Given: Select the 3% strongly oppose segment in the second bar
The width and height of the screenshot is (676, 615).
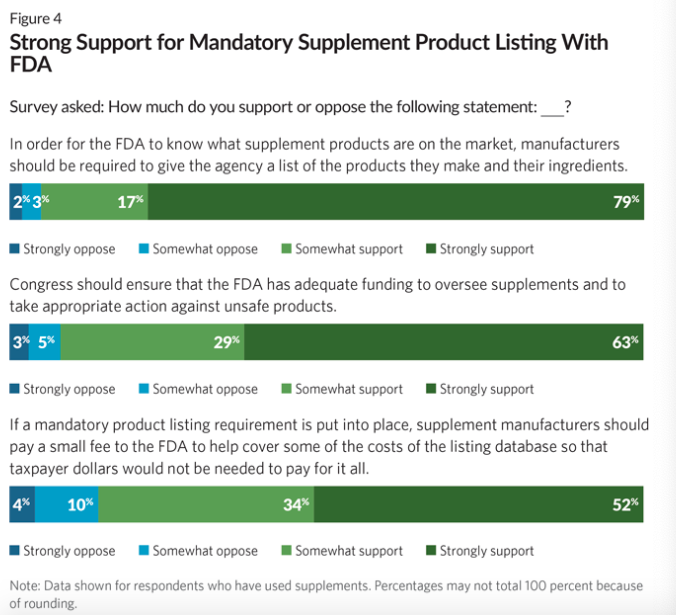Looking at the screenshot, I should 19,342.
